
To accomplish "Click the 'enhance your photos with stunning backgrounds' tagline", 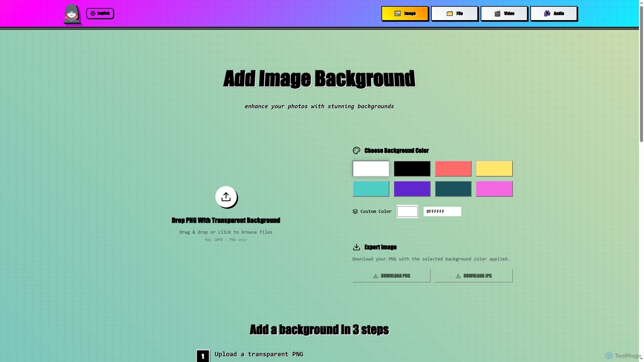I will click(x=319, y=107).
